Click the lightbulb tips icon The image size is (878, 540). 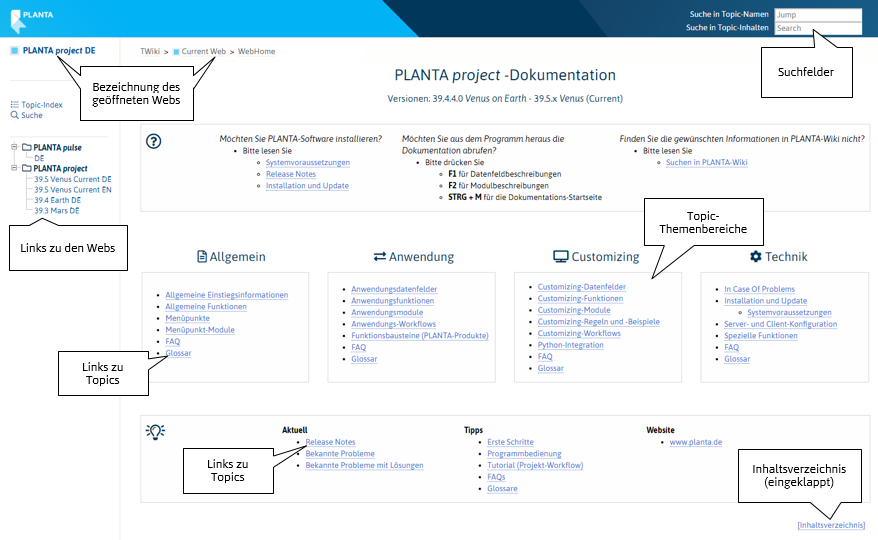click(x=155, y=431)
